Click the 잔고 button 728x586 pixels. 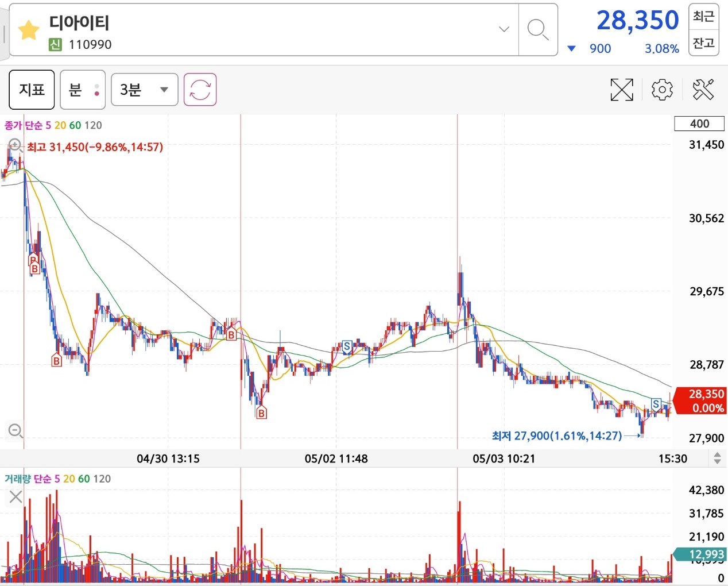(x=703, y=43)
